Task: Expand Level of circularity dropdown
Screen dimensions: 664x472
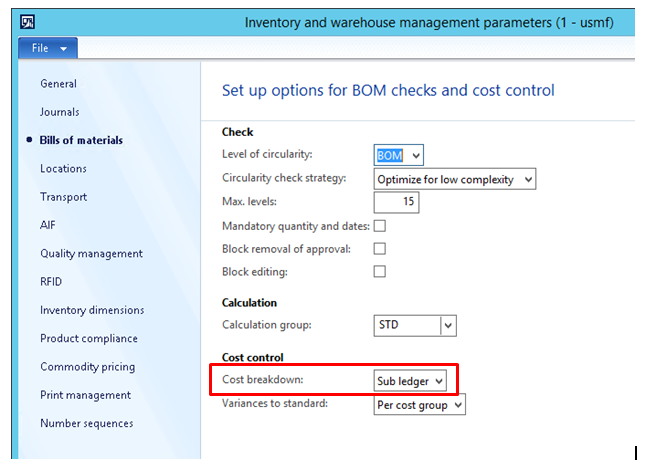Action: (416, 155)
